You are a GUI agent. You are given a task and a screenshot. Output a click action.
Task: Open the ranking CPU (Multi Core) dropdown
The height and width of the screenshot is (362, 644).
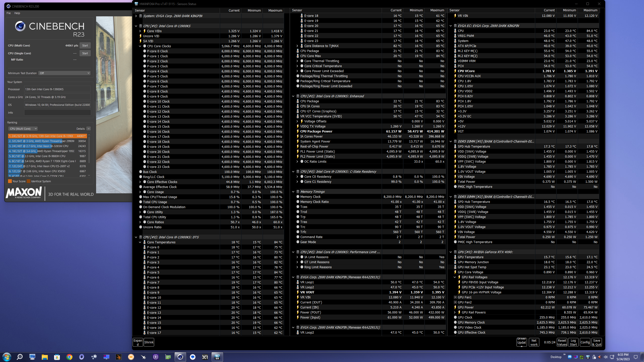click(x=23, y=129)
